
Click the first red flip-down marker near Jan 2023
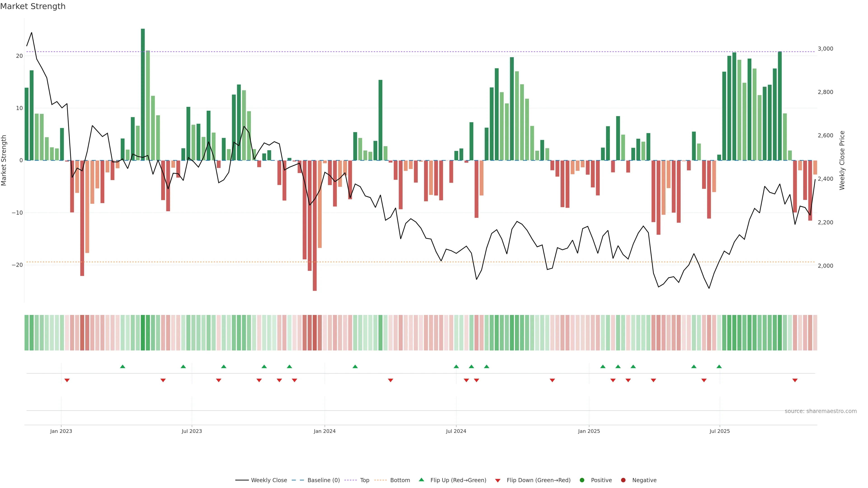click(x=67, y=380)
